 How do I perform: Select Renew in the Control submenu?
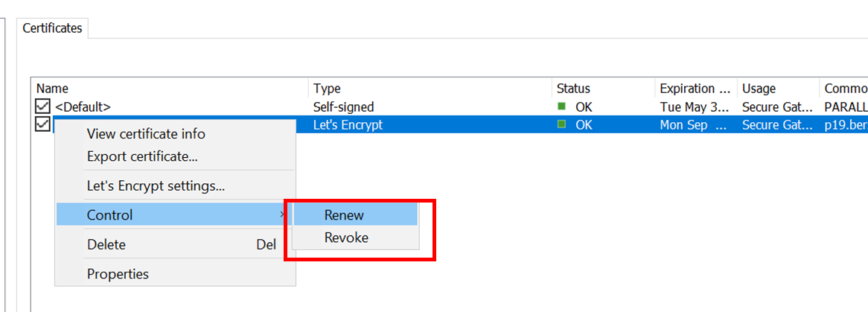(x=355, y=214)
